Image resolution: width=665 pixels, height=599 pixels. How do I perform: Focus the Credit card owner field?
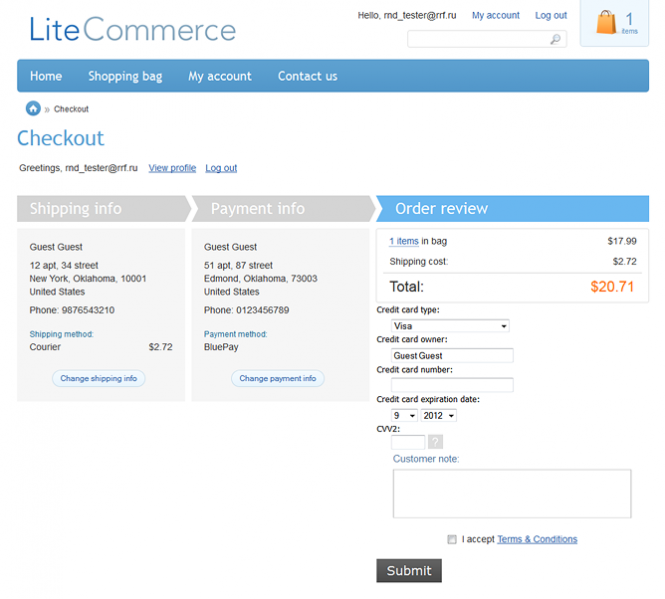click(x=452, y=355)
